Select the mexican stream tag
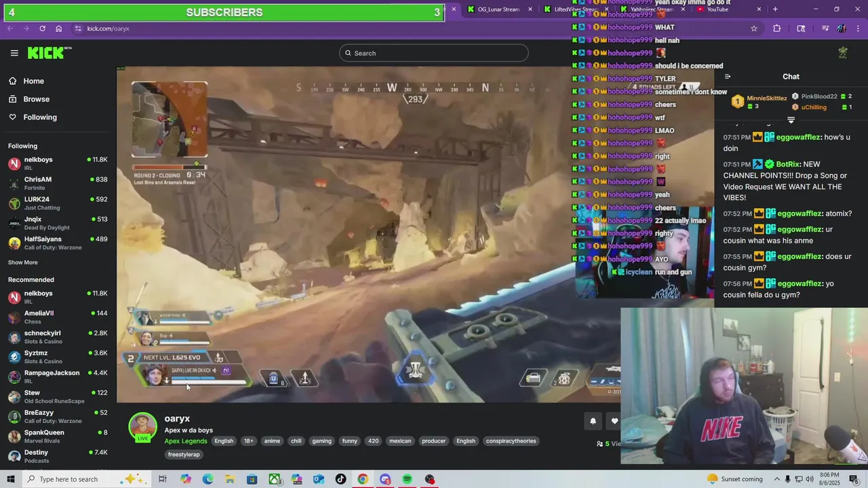This screenshot has width=868, height=488. (x=400, y=441)
